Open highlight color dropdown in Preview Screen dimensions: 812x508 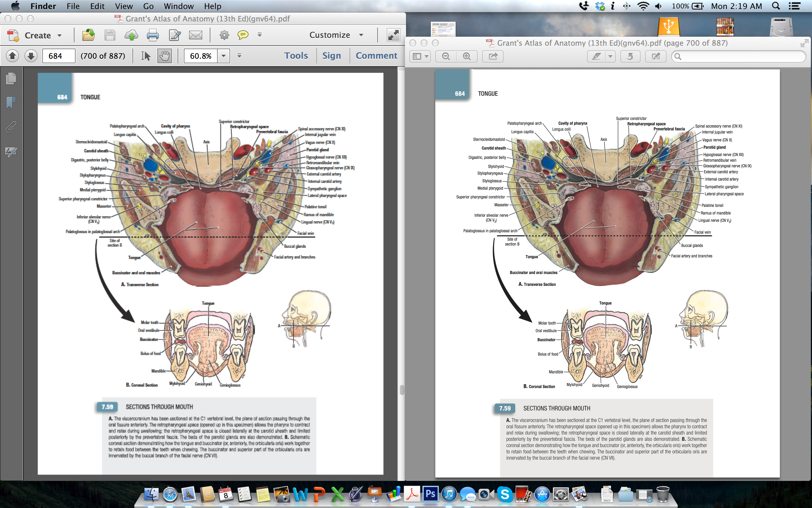coord(610,56)
